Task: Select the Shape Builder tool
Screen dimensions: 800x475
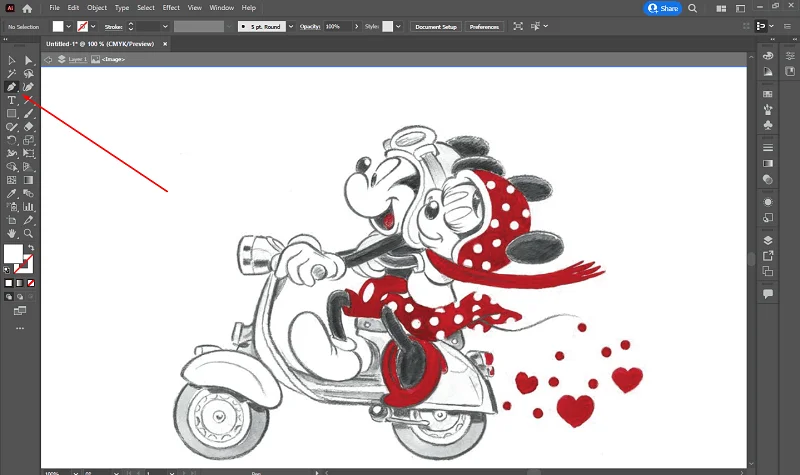Action: click(11, 167)
